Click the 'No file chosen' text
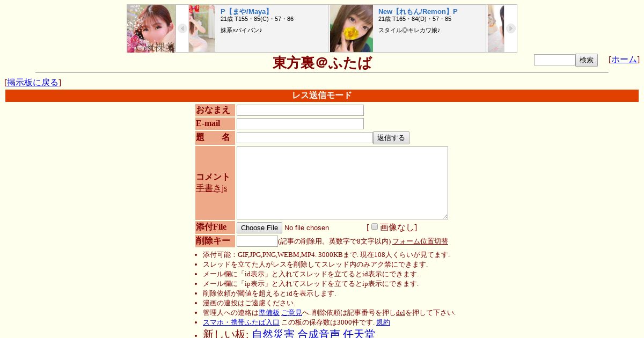This screenshot has height=338, width=644. click(306, 228)
